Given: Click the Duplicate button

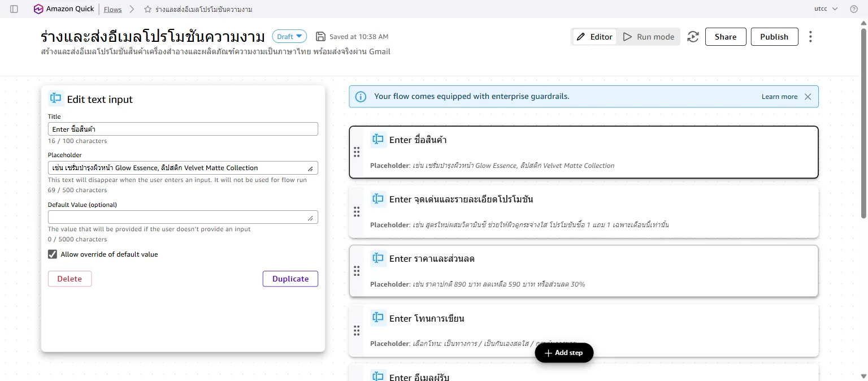Looking at the screenshot, I should [290, 279].
